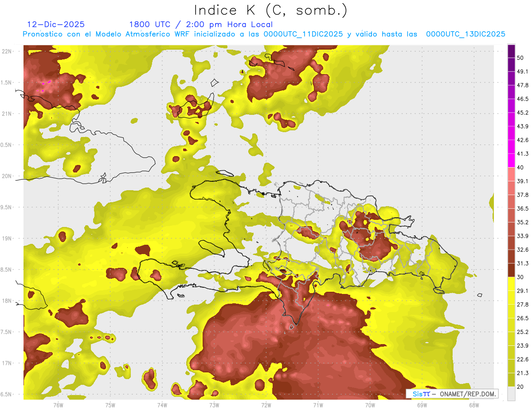The height and width of the screenshot is (411, 532).
Task: Click the legend value 50
Action: click(x=520, y=58)
